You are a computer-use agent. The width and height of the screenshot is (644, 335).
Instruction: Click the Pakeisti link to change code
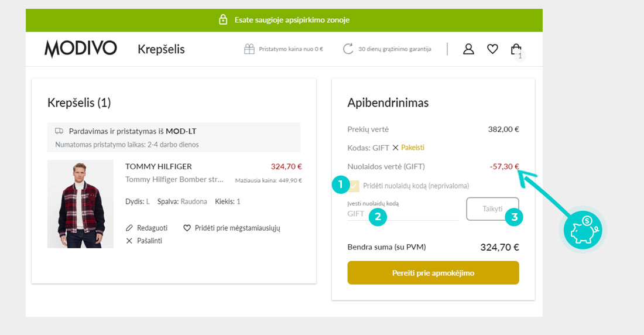click(413, 148)
